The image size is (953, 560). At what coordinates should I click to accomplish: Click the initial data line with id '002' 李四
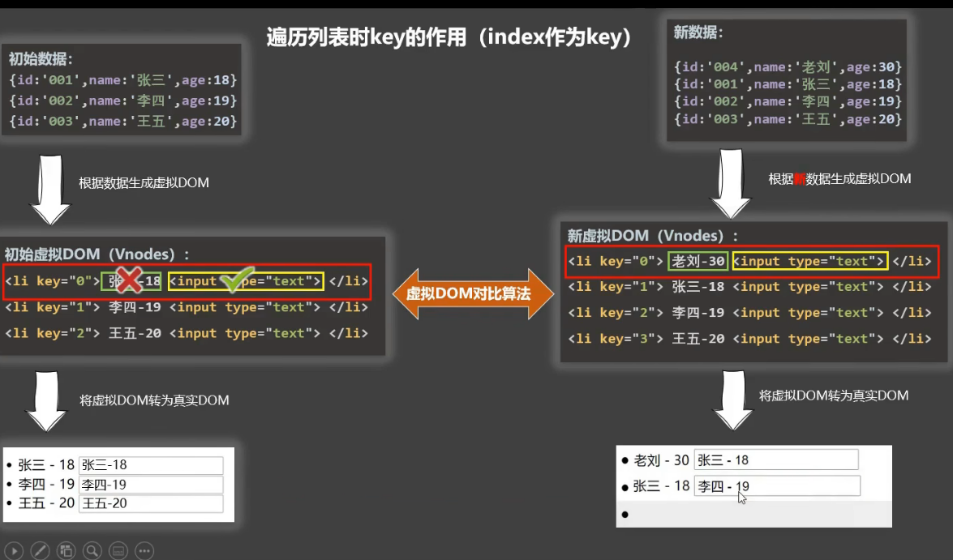[122, 100]
